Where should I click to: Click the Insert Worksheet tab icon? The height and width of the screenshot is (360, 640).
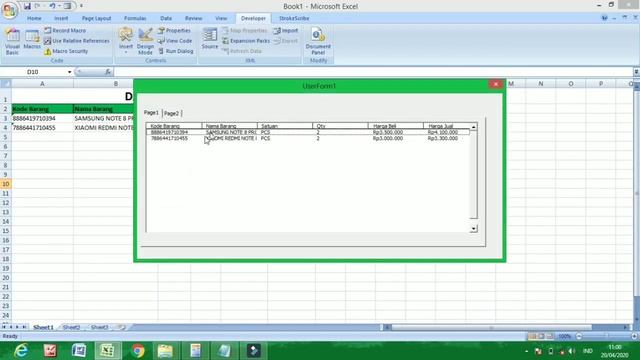[121, 327]
